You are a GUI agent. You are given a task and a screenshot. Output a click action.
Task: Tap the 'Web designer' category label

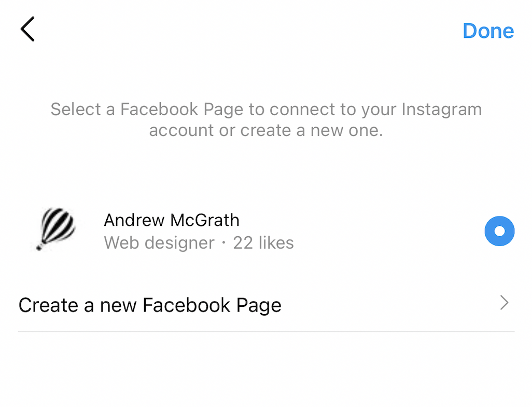click(159, 242)
